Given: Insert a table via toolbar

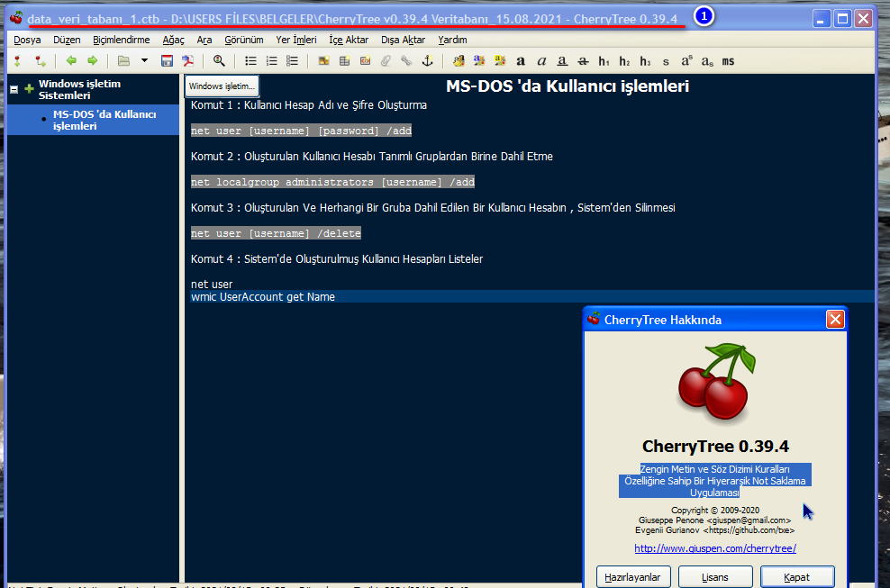Looking at the screenshot, I should [344, 60].
